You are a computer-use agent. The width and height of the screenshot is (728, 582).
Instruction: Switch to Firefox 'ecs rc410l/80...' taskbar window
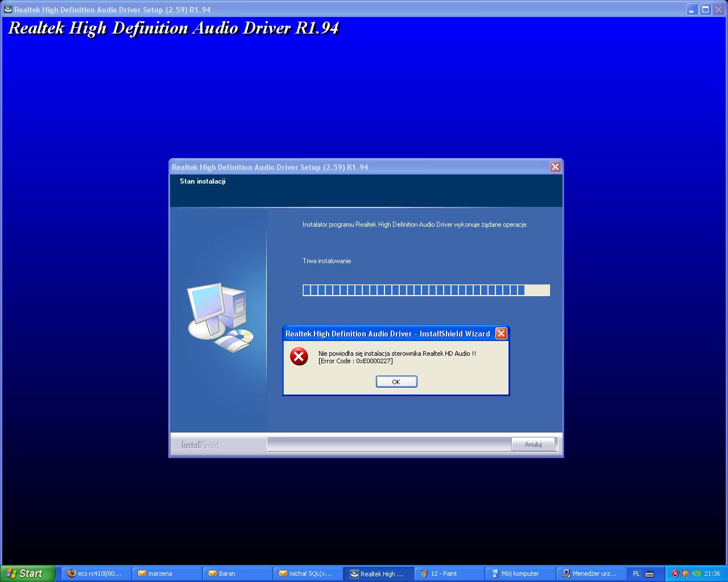point(96,573)
